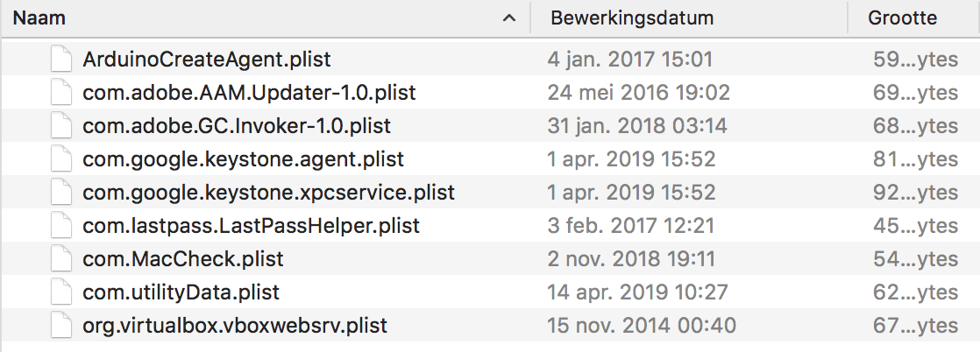
Task: Toggle sort direction arrow in Naam header
Action: (x=508, y=18)
